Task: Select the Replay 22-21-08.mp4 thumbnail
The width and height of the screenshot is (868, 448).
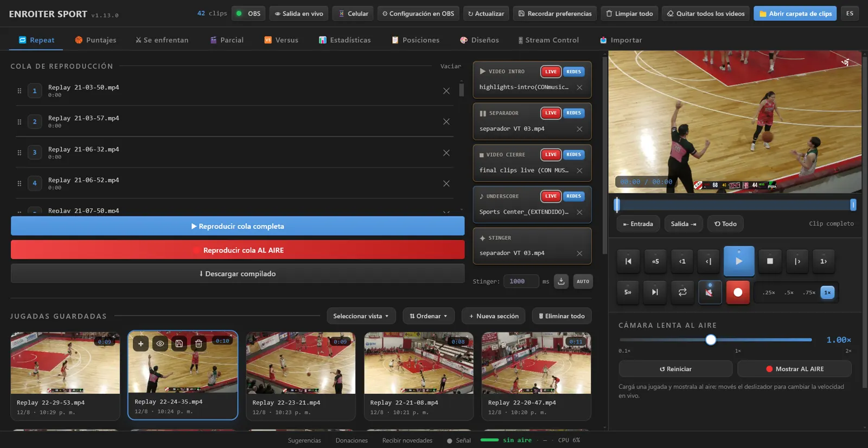Action: (x=418, y=363)
